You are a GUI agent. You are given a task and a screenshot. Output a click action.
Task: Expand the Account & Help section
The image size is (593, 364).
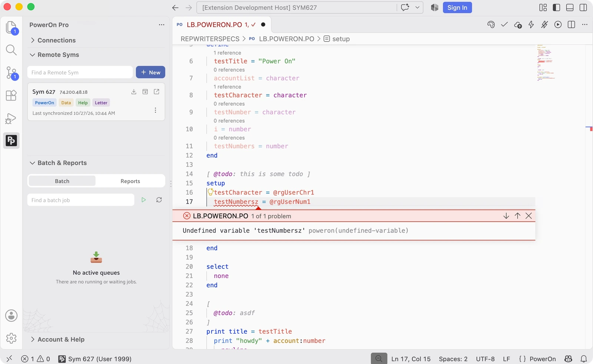pos(96,339)
